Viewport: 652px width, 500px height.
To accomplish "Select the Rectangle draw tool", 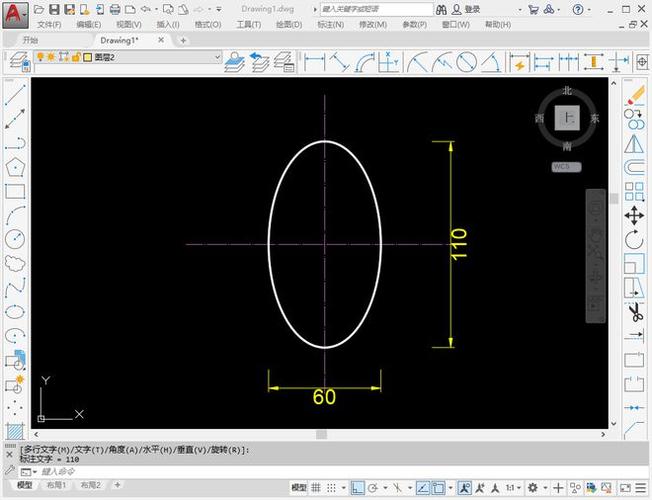I will pos(14,191).
